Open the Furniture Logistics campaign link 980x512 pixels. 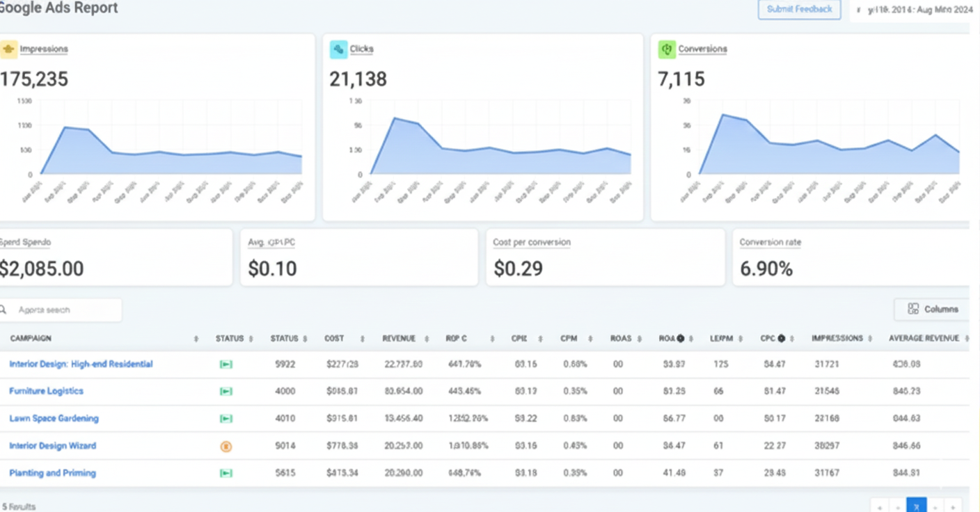click(x=46, y=391)
